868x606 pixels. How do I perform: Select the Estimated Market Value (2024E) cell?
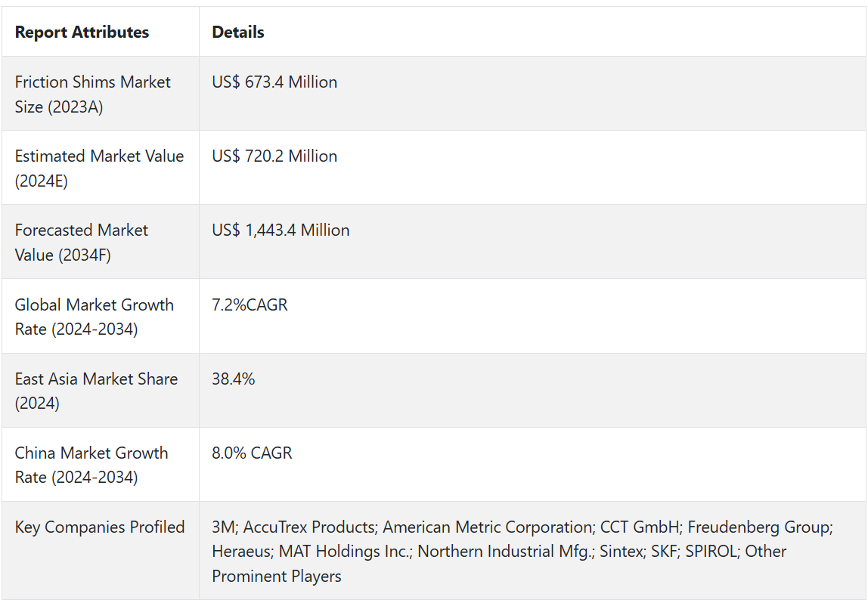pos(99,169)
